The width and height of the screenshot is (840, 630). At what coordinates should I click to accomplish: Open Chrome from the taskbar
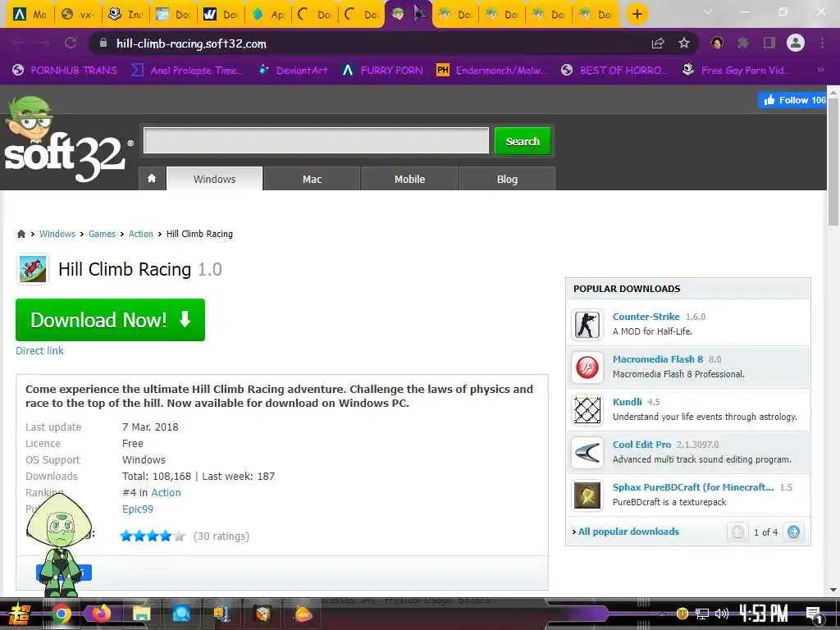[62, 614]
